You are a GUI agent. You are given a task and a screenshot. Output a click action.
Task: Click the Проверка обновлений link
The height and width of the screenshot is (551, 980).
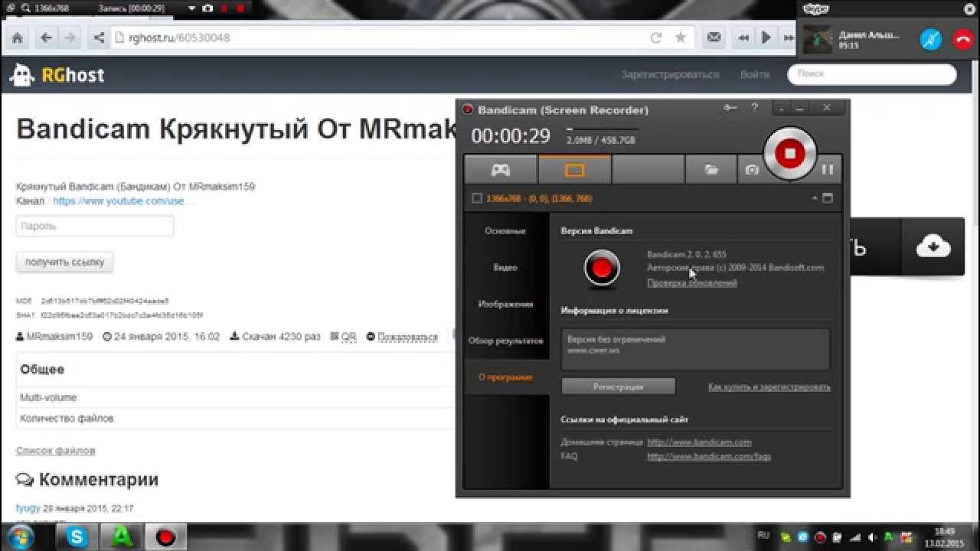(x=692, y=282)
